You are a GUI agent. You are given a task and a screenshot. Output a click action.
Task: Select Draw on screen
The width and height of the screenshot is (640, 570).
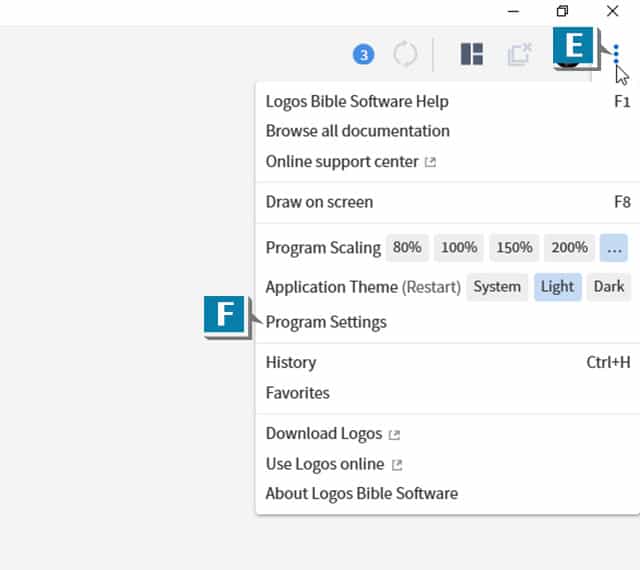coord(319,202)
